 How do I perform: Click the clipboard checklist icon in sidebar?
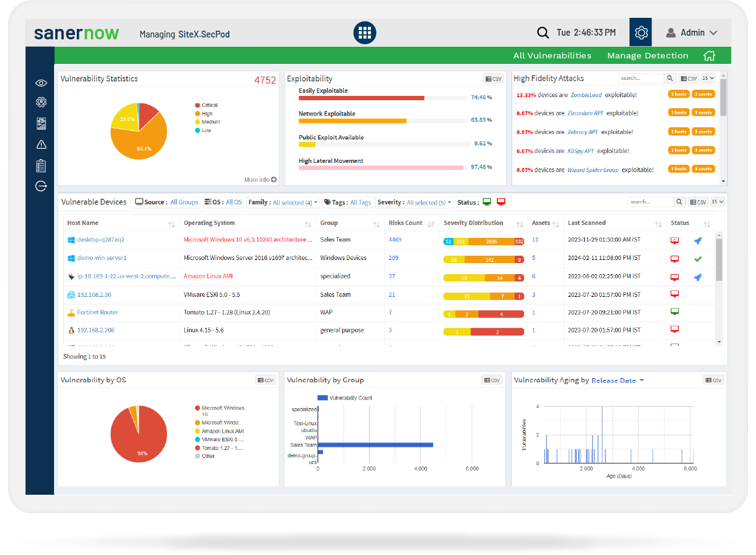pyautogui.click(x=41, y=165)
